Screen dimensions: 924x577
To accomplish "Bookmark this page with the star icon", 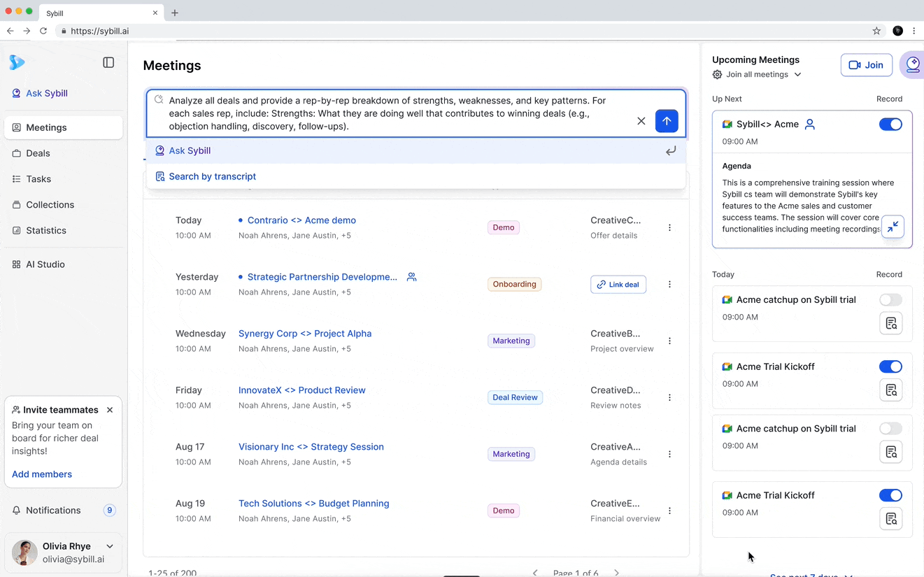I will [876, 31].
